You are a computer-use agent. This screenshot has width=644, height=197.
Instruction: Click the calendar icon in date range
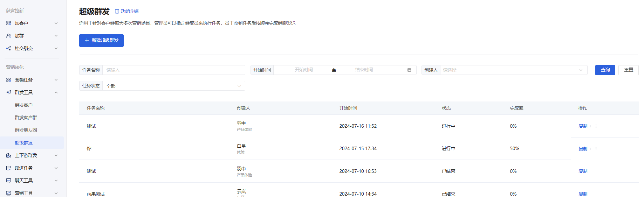tap(409, 70)
